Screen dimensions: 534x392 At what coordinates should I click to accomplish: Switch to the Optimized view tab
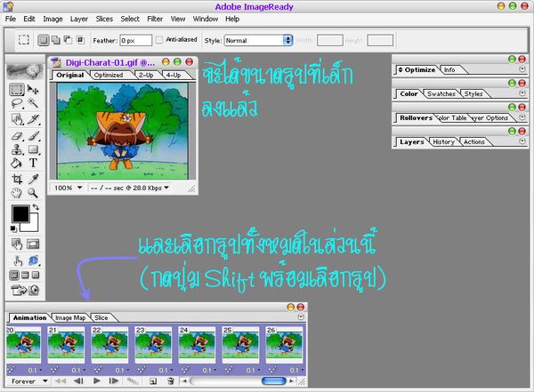tap(109, 76)
